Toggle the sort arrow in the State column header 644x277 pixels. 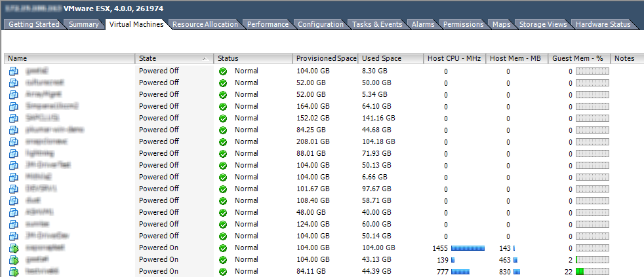[206, 59]
